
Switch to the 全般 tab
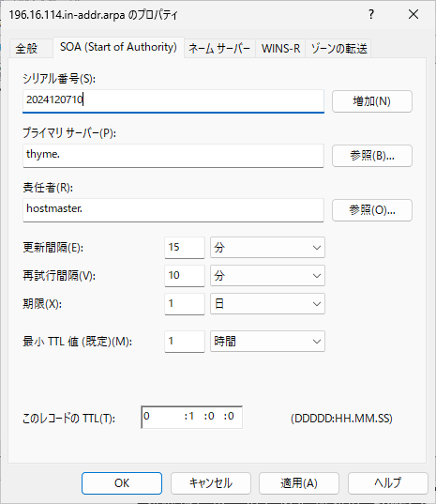(x=27, y=49)
